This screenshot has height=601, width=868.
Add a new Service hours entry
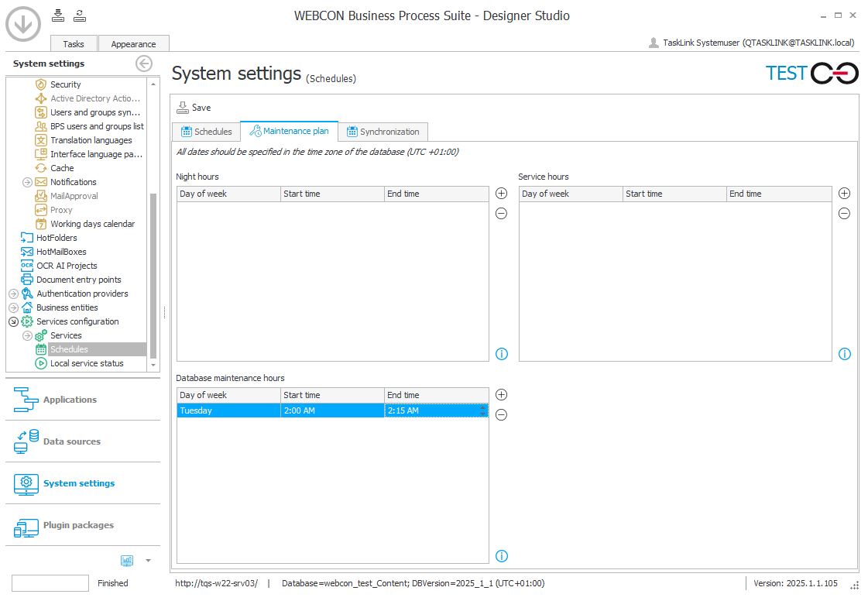coord(844,194)
